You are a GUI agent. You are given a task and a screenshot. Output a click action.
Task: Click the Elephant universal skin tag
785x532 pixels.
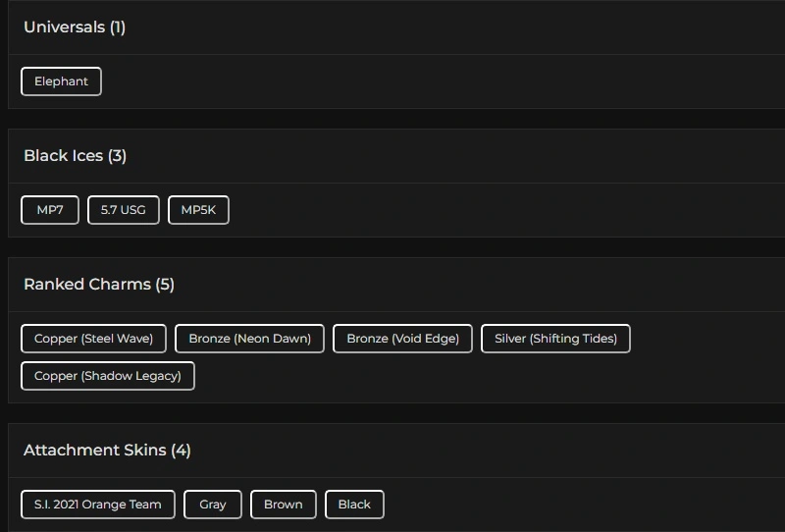61,81
